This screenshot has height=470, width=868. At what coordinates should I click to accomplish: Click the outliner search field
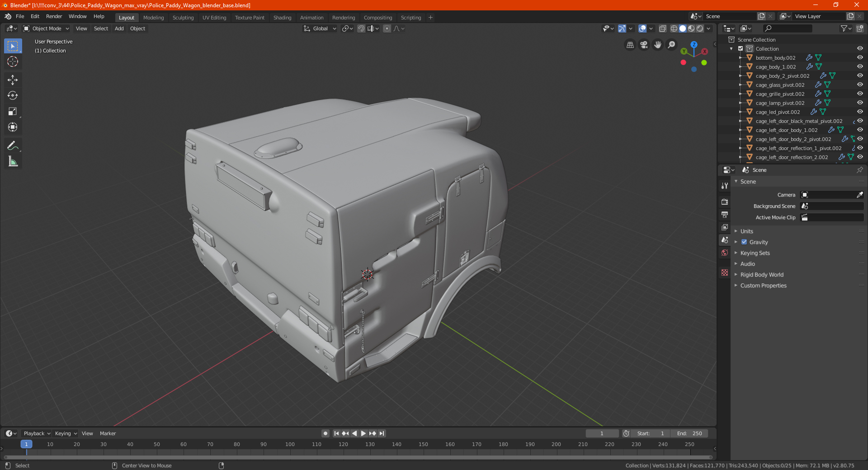tap(787, 28)
